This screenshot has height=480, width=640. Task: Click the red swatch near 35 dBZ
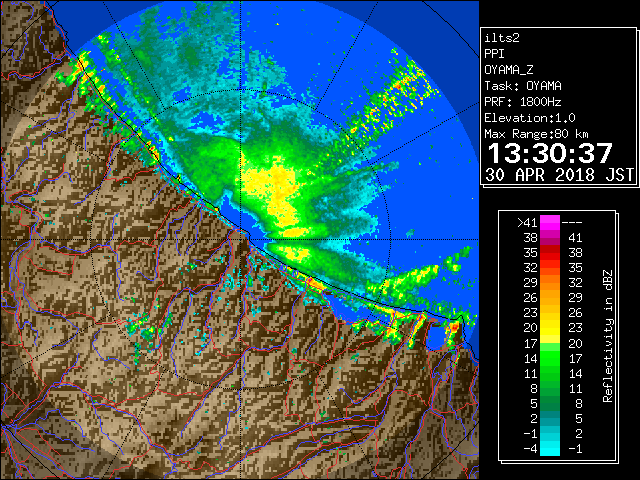tap(550, 253)
